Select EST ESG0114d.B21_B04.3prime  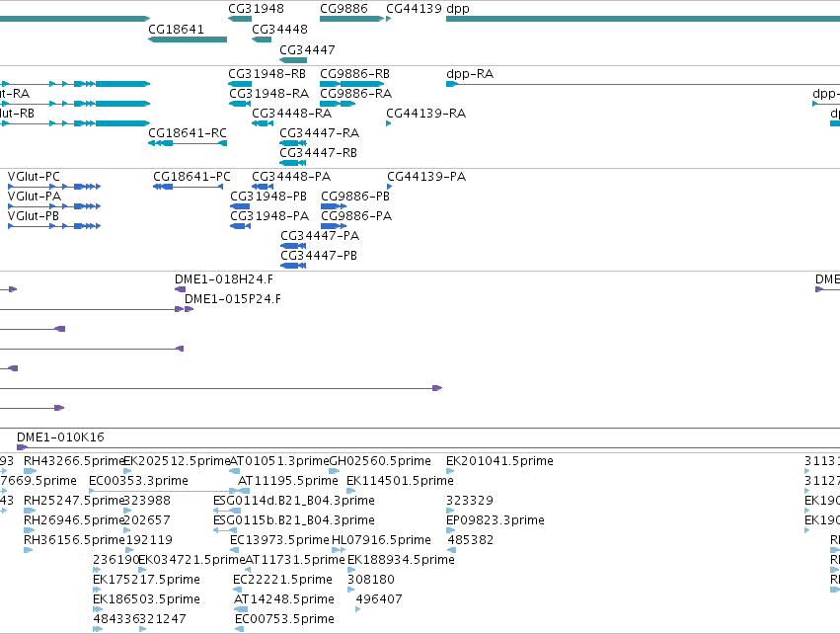[x=294, y=501]
